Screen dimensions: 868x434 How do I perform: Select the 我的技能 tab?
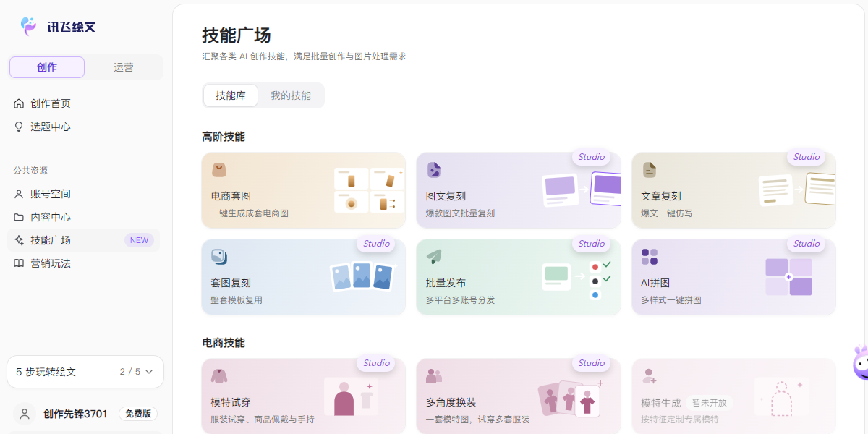291,95
